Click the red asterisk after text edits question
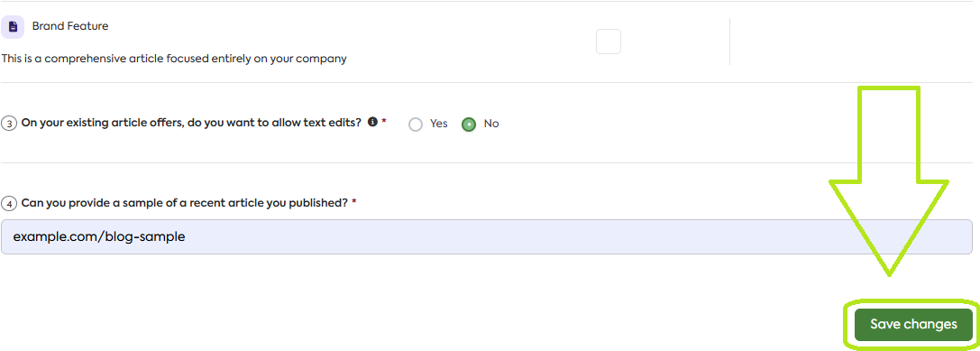Viewport: 980px width, 351px height. tap(384, 122)
